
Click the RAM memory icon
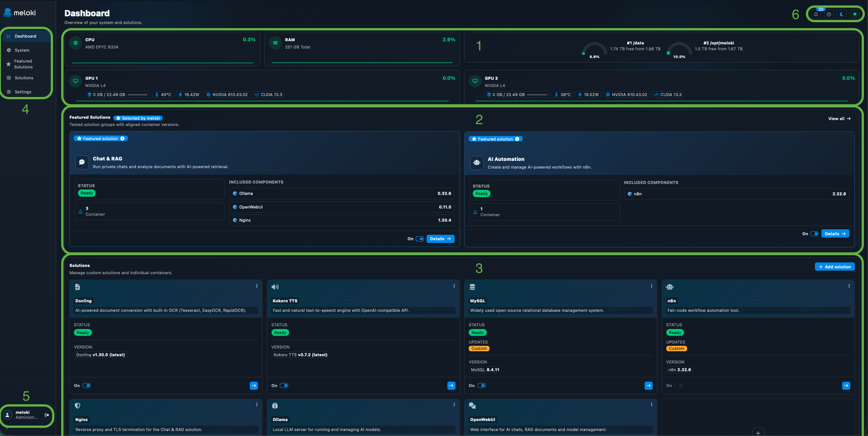275,43
